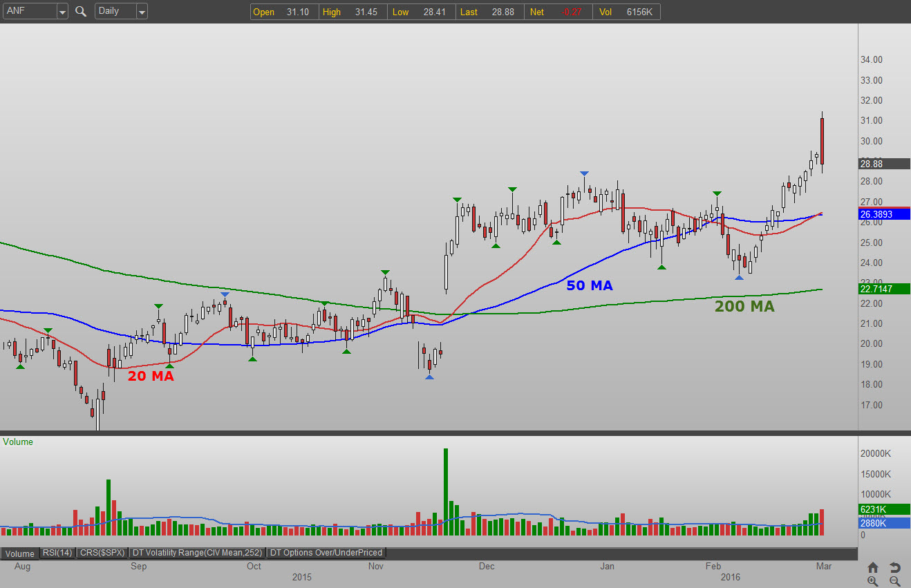Switch to the CRS($SPX) tab
911x588 pixels.
pyautogui.click(x=104, y=553)
